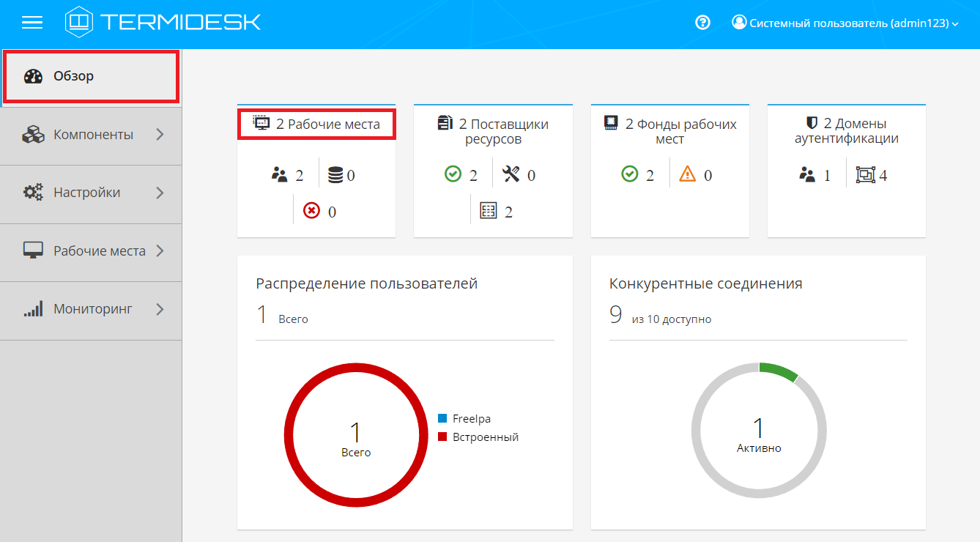
Task: Click the red error count icon
Action: pos(311,211)
